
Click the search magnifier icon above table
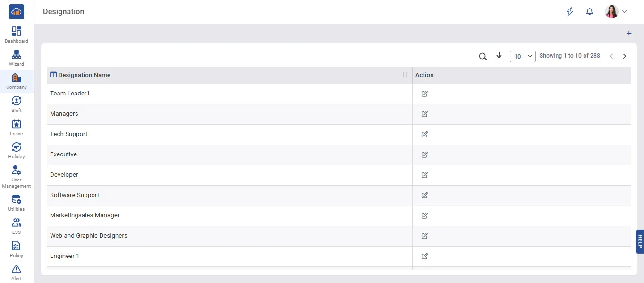[483, 57]
